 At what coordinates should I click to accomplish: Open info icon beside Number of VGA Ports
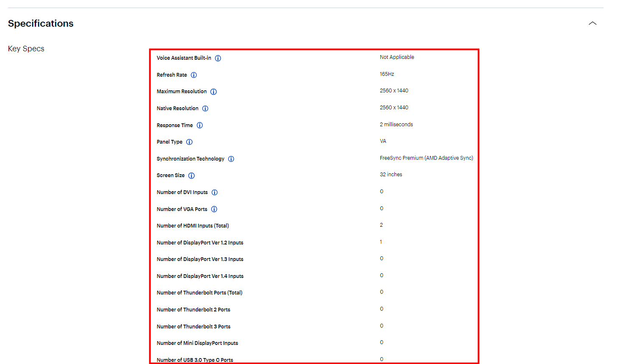click(214, 209)
